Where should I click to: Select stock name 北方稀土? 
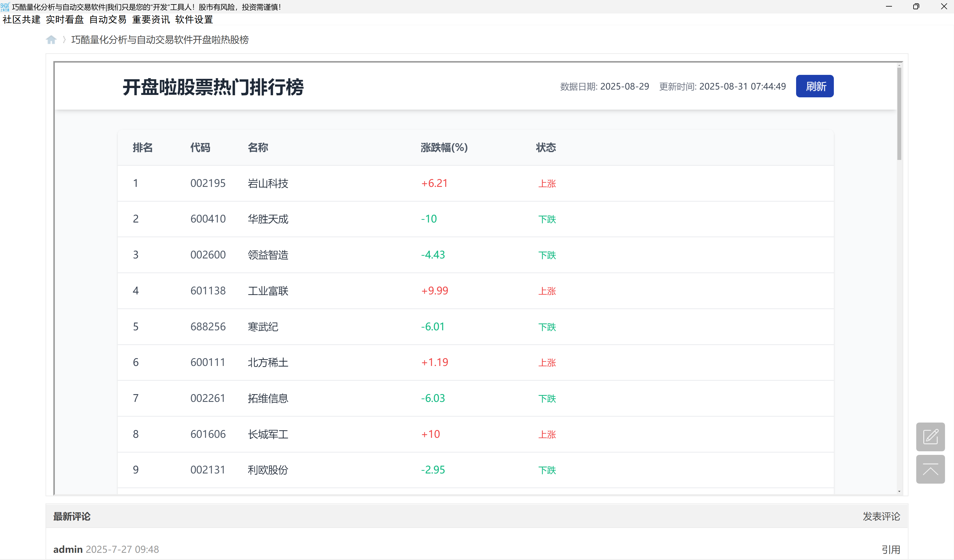coord(268,362)
